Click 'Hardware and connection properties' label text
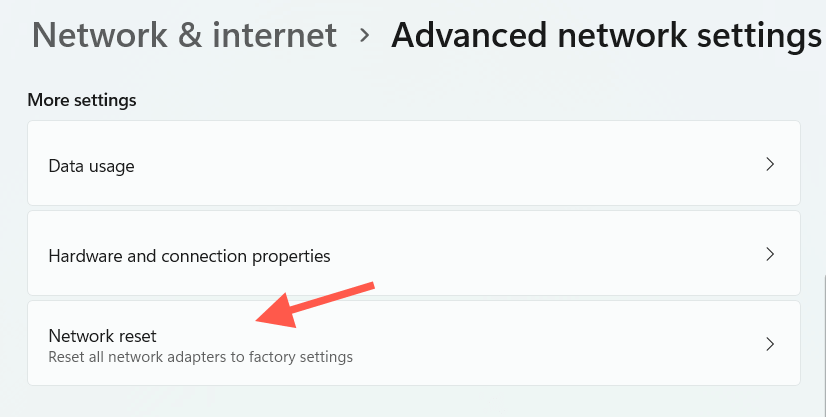This screenshot has height=417, width=826. click(x=189, y=256)
